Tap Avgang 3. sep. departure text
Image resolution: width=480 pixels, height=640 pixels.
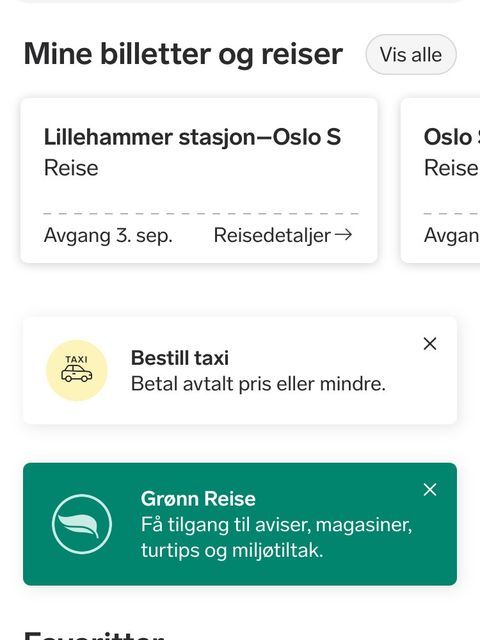[108, 236]
